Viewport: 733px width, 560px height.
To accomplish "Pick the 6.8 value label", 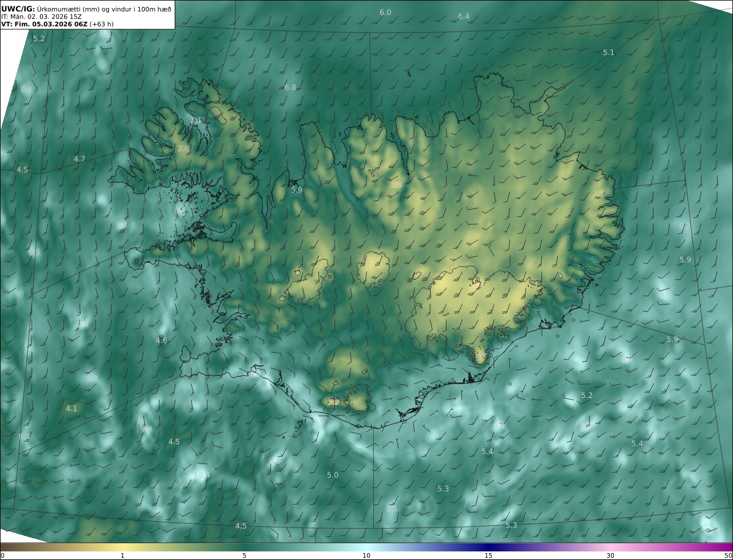I will 290,88.
